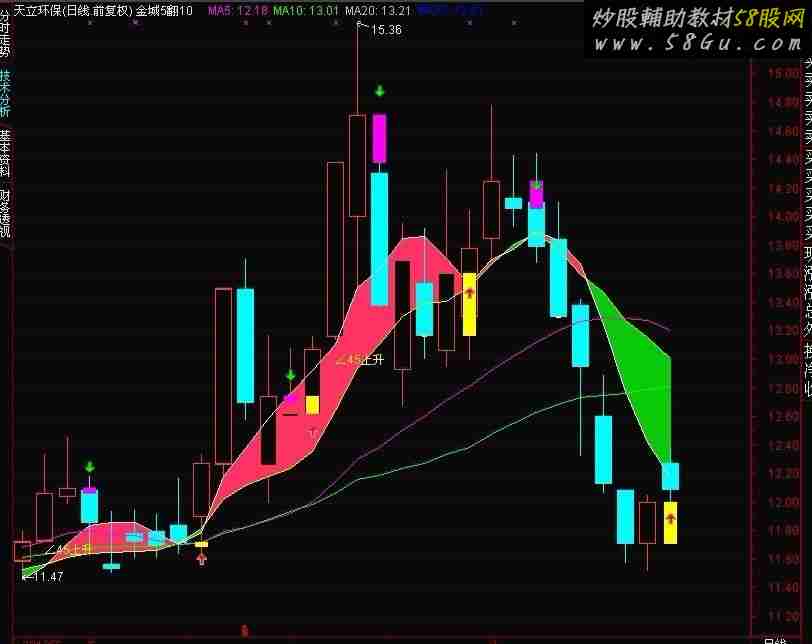Open the 基本资料 sidebar tab
This screenshot has height=644, width=812.
pos(5,154)
